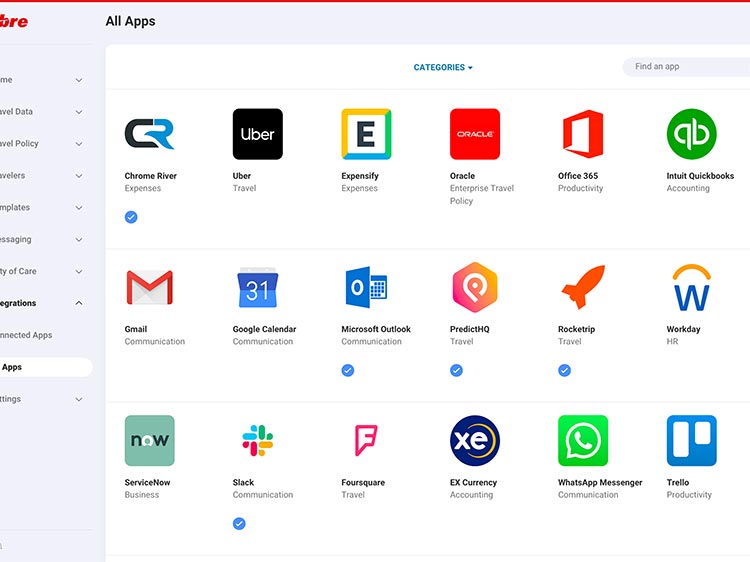The image size is (750, 562).
Task: Click the Expensify app logo
Action: coord(366,134)
